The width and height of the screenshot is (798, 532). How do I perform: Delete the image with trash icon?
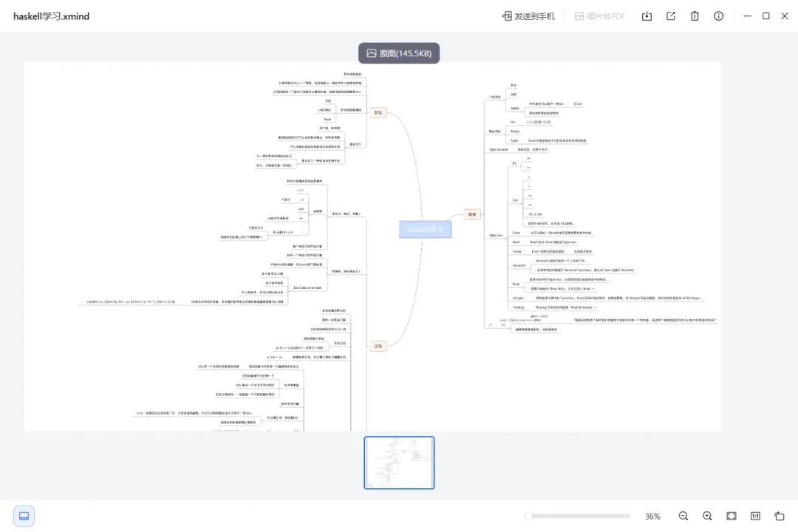[695, 16]
